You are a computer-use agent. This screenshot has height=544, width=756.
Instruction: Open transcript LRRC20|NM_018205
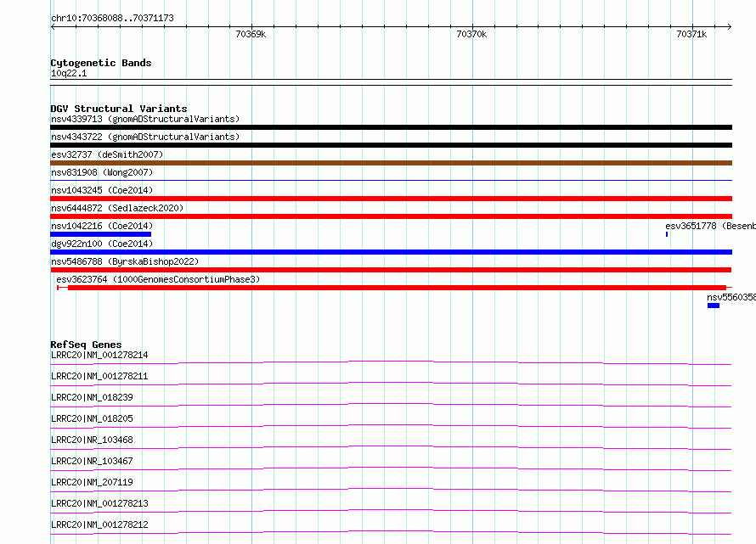(x=92, y=418)
